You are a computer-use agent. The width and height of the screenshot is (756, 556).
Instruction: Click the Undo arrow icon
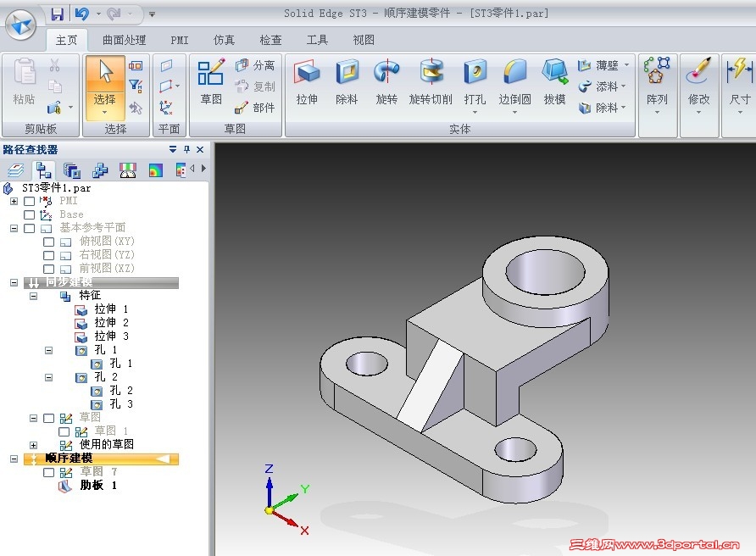82,14
